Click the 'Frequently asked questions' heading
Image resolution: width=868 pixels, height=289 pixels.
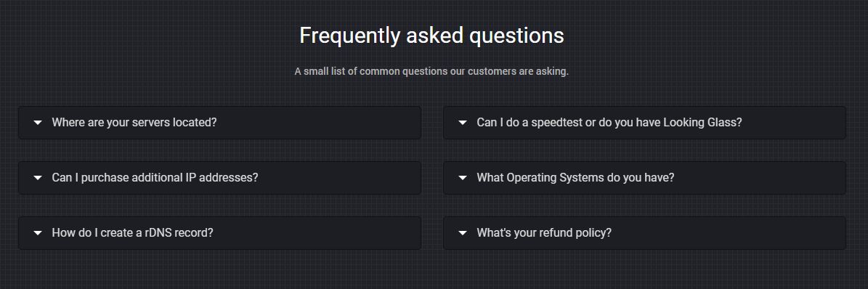tap(431, 36)
